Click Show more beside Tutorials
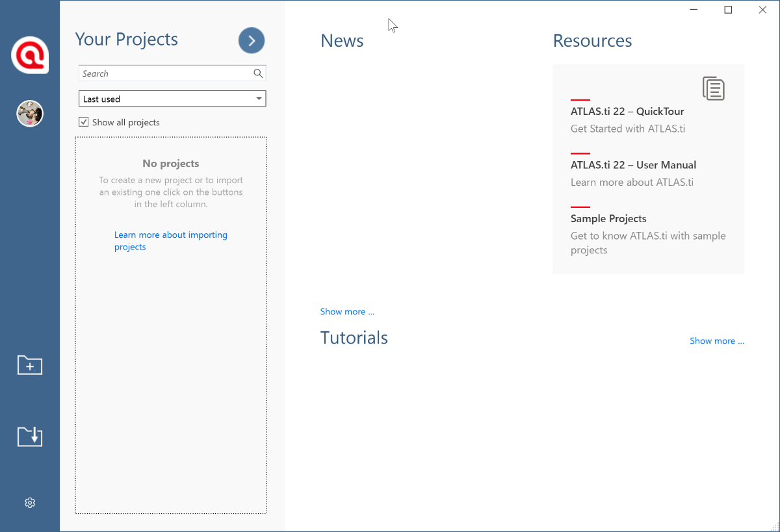The height and width of the screenshot is (532, 780). pos(717,341)
